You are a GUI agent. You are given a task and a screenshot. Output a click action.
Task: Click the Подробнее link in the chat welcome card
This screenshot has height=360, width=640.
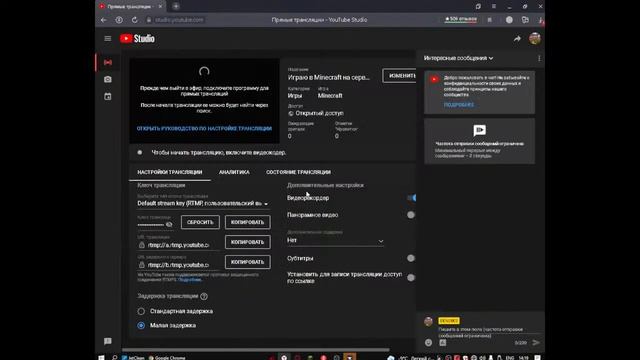pos(459,105)
